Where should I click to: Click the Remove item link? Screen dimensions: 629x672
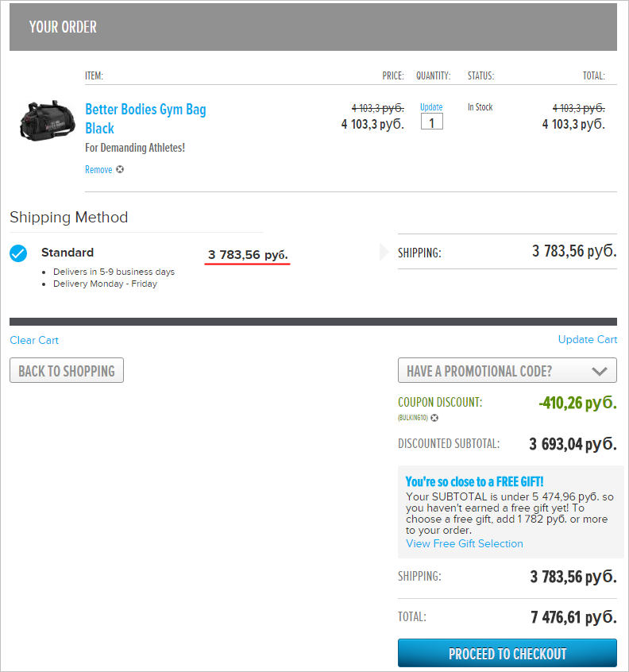[98, 170]
